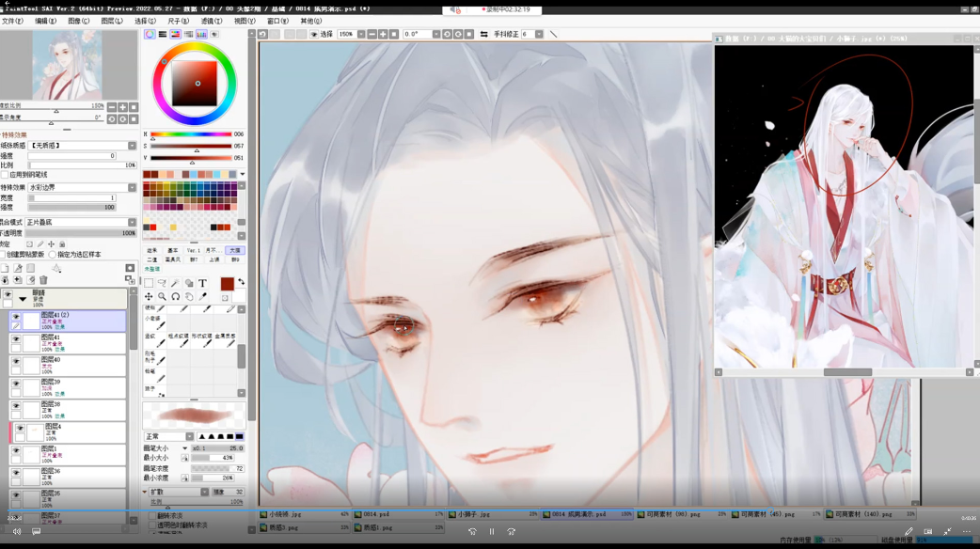
Task: Select the eyedropper tool
Action: pos(202,297)
